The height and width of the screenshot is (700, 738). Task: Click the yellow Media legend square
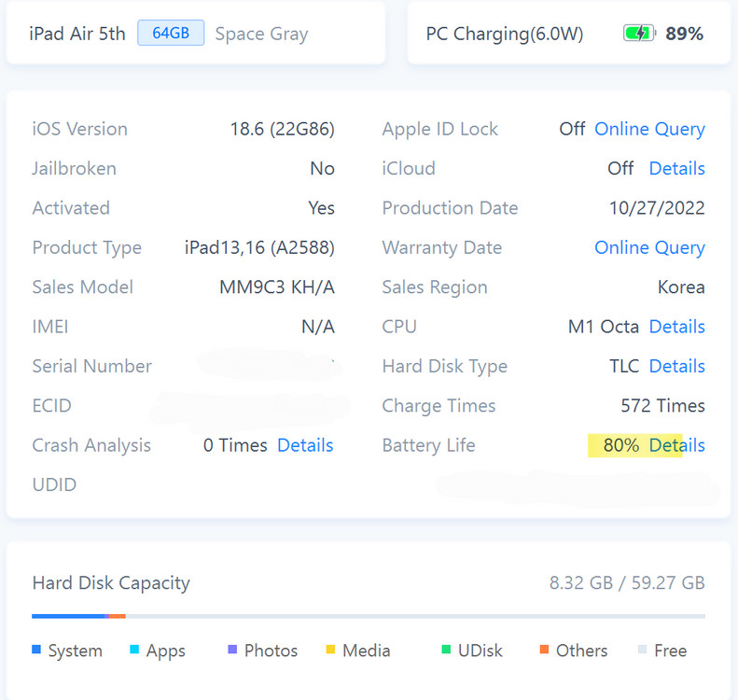tap(330, 650)
